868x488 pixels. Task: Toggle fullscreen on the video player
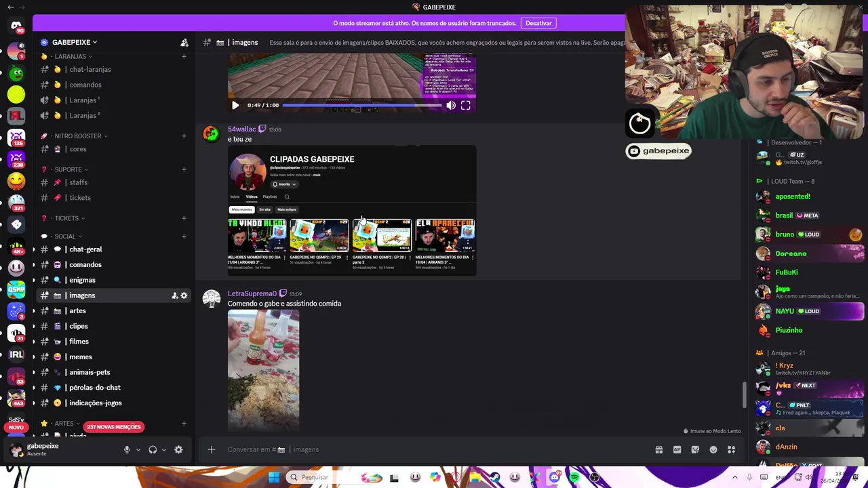point(466,105)
